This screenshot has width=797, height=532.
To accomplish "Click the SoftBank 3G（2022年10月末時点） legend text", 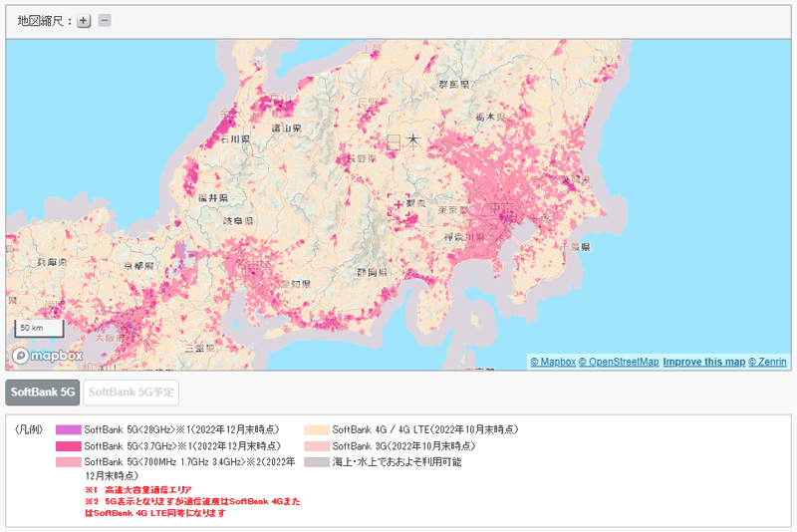I will [404, 446].
